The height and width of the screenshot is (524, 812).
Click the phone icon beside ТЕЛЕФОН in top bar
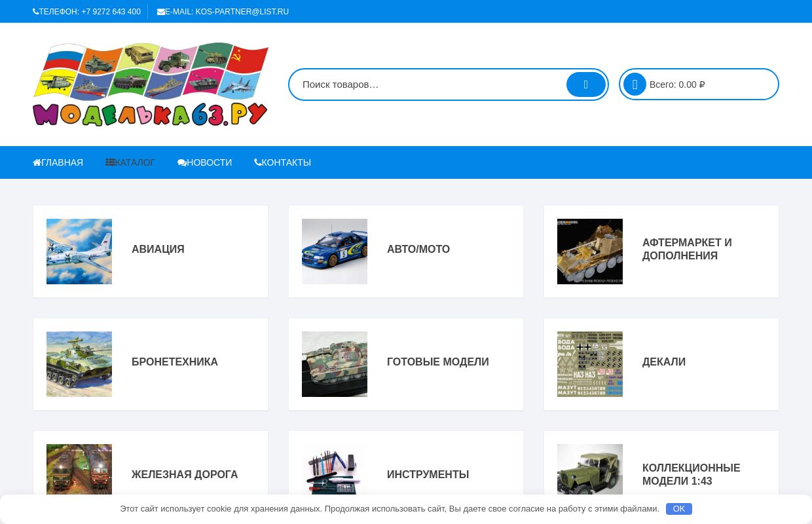pos(35,12)
